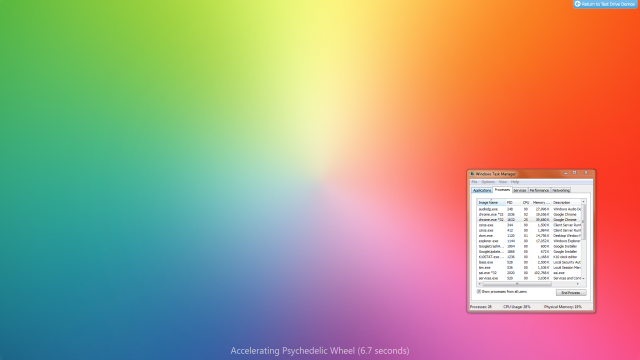640x360 pixels.
Task: Select the dwm.exe process row
Action: tap(529, 236)
